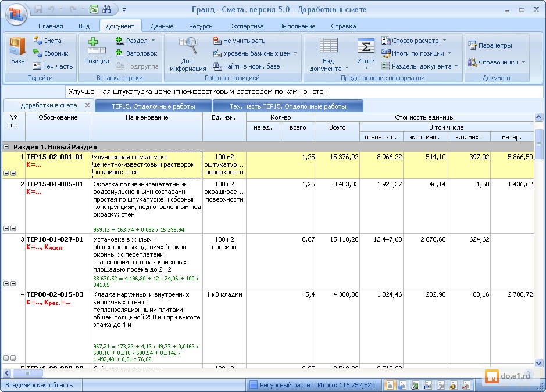Switch to the Выполнение ribbon tab

[297, 26]
